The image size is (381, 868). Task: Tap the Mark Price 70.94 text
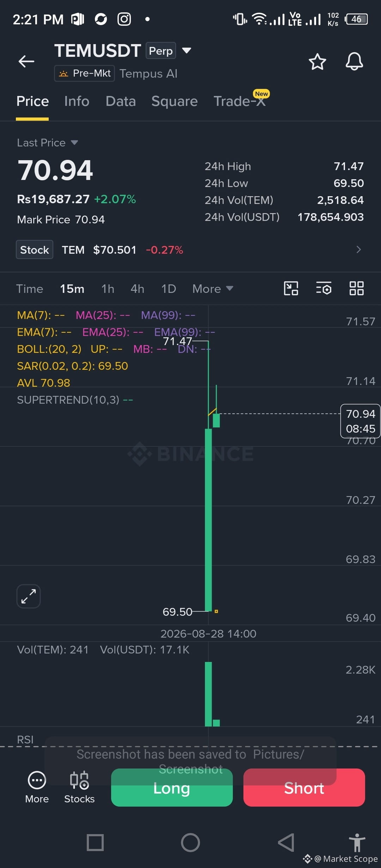coord(61,219)
